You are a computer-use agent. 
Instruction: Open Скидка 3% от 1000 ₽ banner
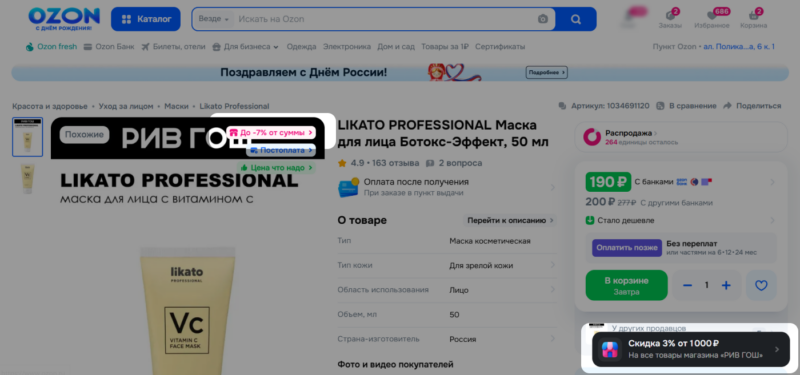point(691,349)
